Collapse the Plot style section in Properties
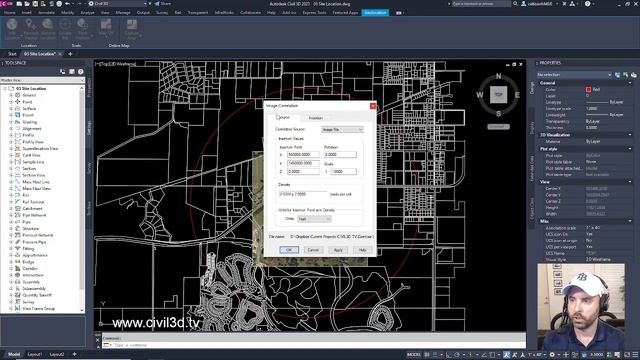Screen dimensions: 640x360 [x=630, y=149]
